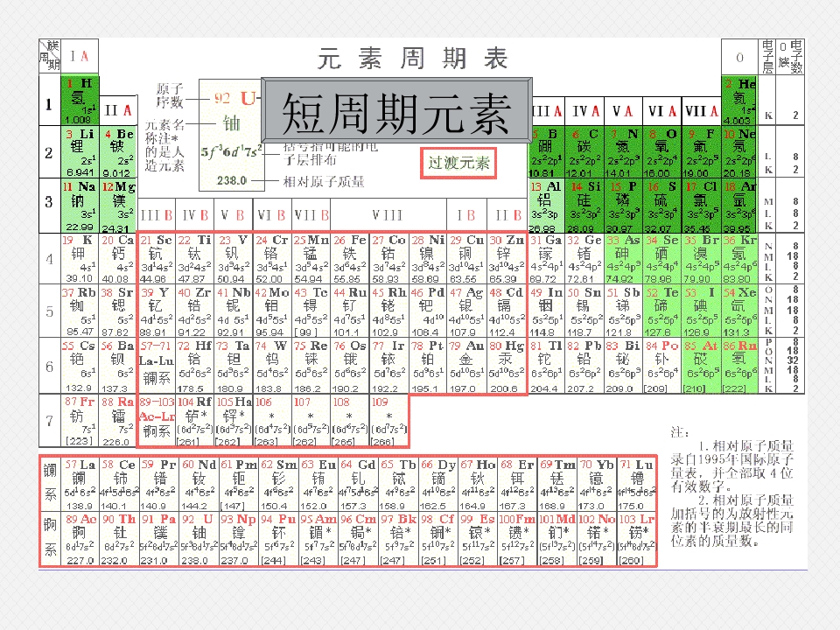Click the gold 79 Au element cell
Screen dimensions: 840x630
(467, 367)
